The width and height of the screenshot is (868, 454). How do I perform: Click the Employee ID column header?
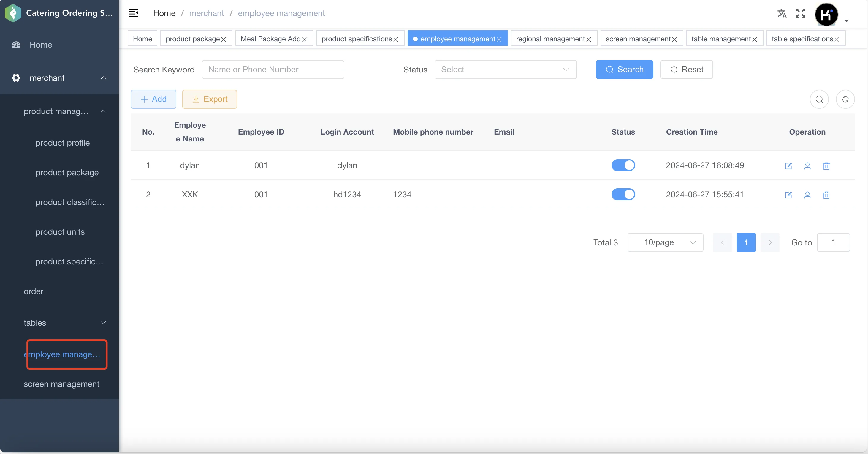[261, 132]
